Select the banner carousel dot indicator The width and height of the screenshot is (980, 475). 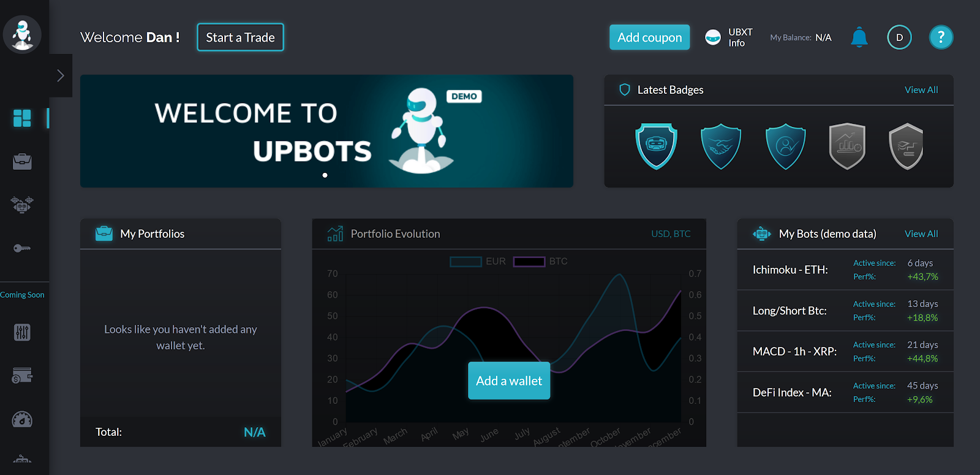(x=325, y=175)
